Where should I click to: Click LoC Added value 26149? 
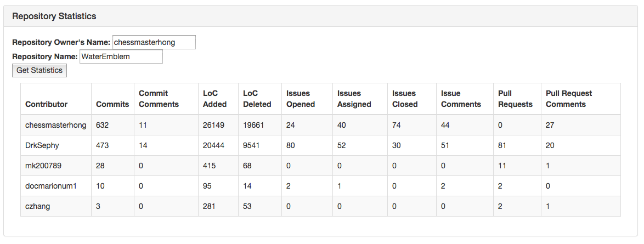[213, 125]
